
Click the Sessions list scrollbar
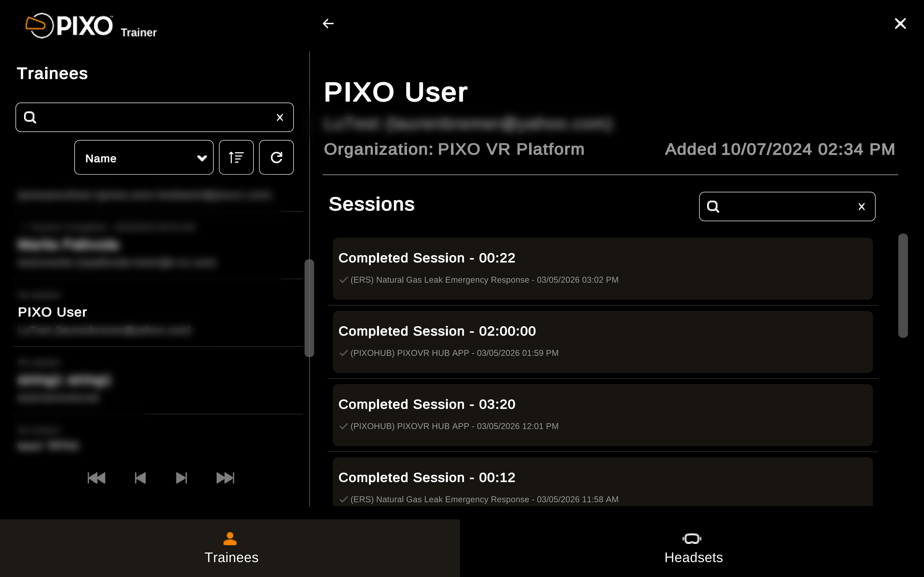(x=903, y=286)
